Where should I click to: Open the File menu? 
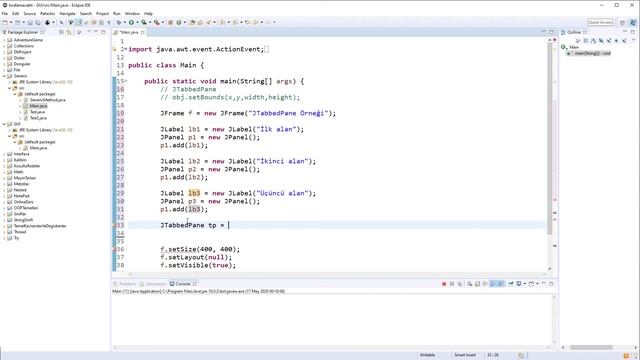pos(4,13)
